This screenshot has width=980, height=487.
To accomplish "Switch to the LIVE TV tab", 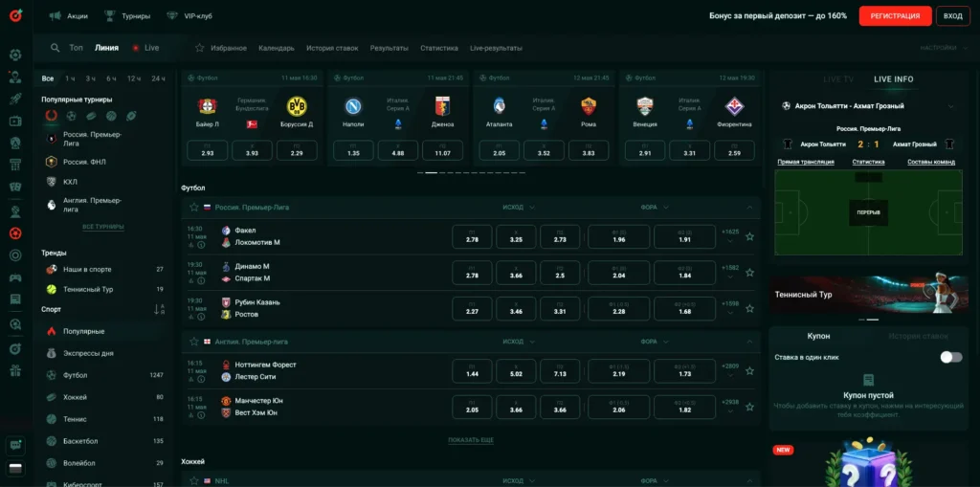I will [x=838, y=79].
